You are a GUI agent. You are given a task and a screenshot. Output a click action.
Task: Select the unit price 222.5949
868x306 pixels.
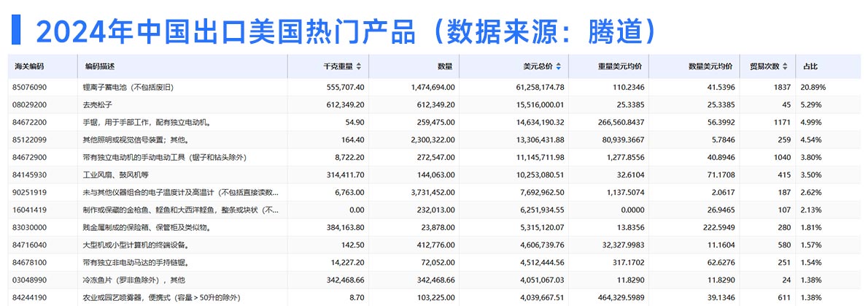(718, 227)
